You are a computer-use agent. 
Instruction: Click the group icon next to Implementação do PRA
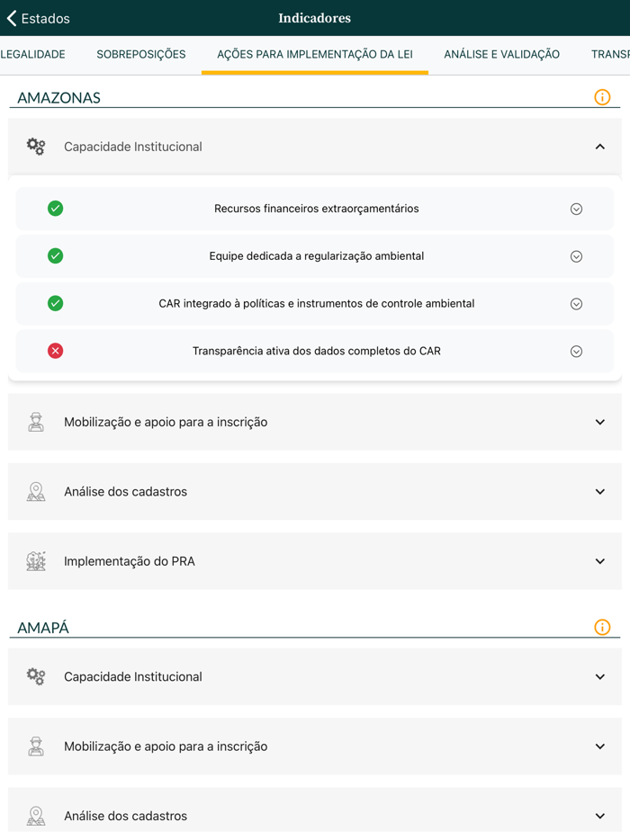coord(35,561)
